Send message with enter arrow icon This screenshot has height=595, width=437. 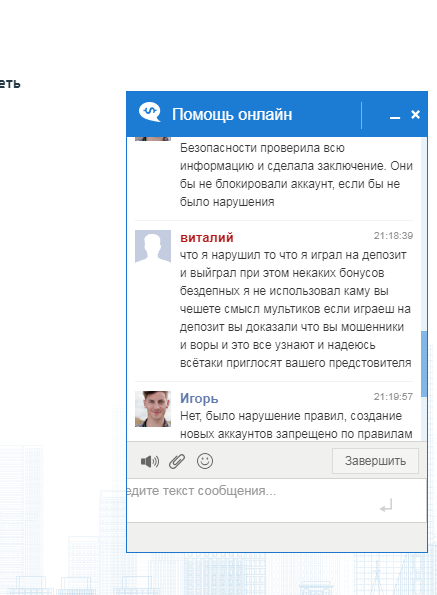tap(386, 505)
